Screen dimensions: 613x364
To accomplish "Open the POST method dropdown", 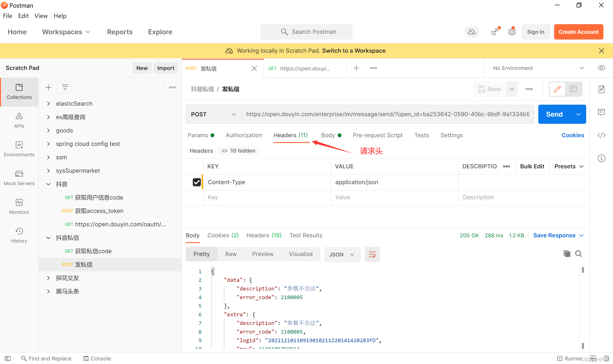I will (213, 114).
